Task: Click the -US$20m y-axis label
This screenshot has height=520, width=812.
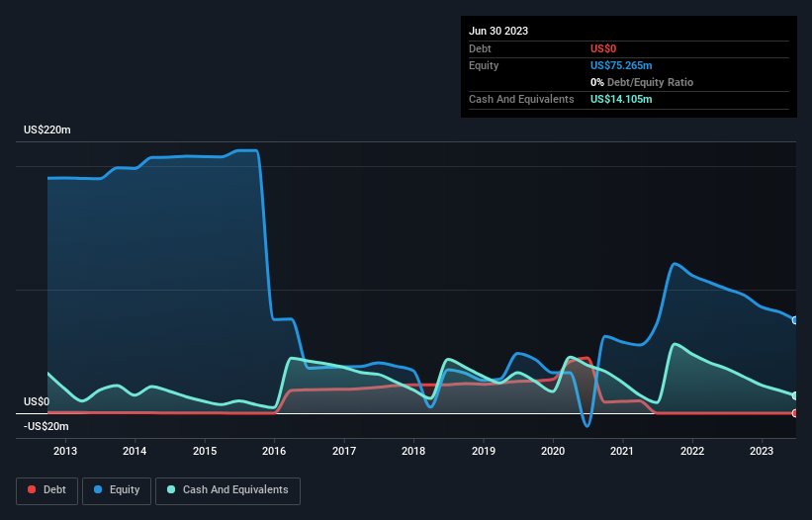Action: [46, 426]
